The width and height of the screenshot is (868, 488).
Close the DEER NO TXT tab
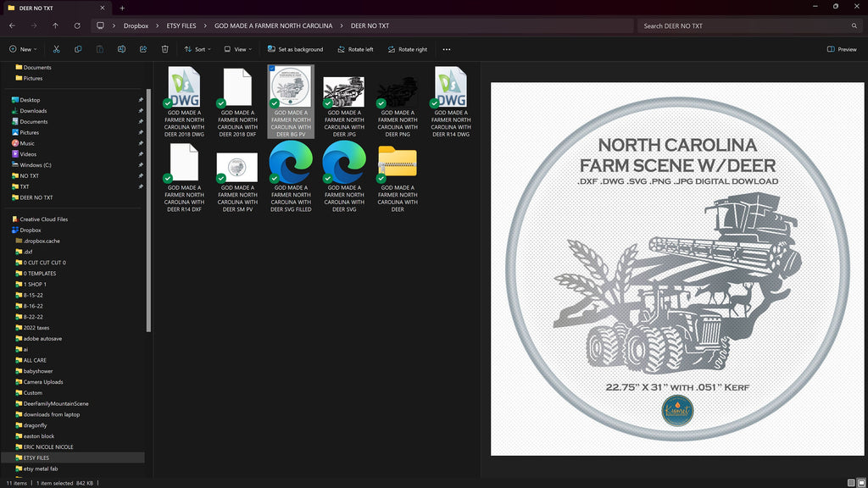pyautogui.click(x=103, y=8)
